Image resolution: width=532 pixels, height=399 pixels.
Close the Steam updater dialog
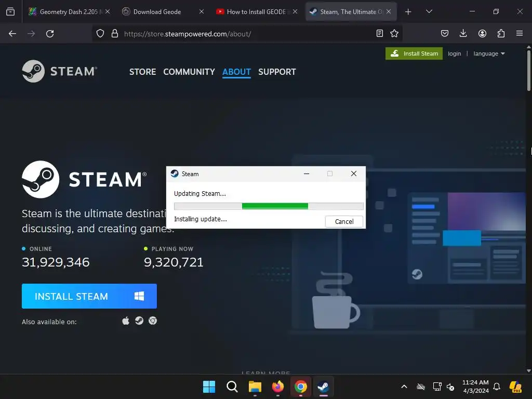click(x=353, y=174)
